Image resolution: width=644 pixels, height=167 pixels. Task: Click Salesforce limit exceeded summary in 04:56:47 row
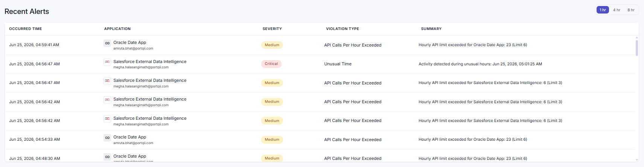click(490, 83)
